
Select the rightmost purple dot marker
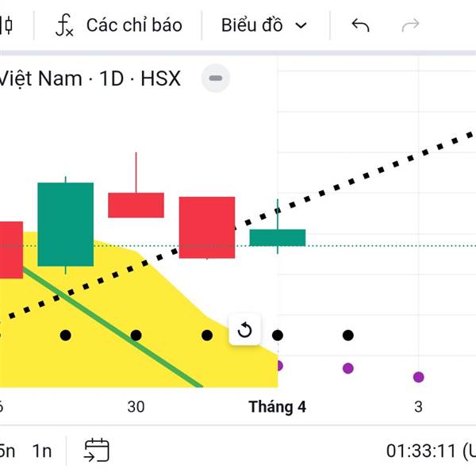pyautogui.click(x=418, y=377)
